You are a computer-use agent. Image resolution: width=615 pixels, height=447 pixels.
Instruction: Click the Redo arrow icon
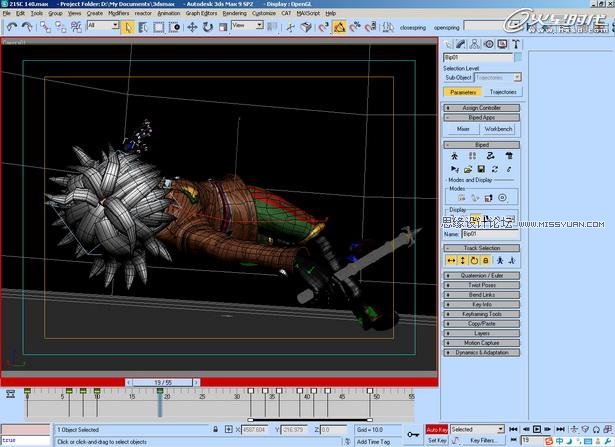(x=27, y=27)
